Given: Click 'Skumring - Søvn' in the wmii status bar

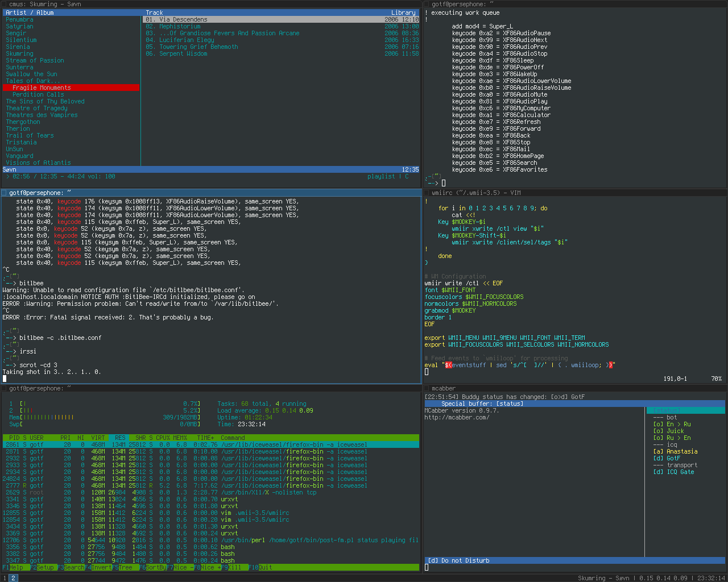Looking at the screenshot, I should point(603,578).
